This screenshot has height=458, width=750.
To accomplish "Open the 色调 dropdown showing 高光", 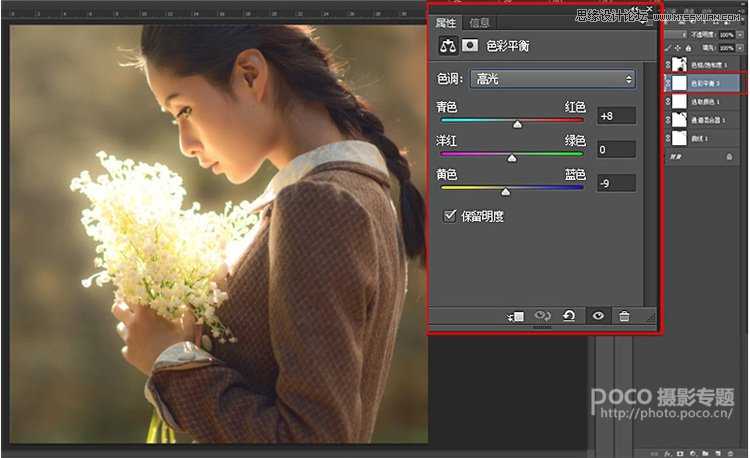I will 555,79.
